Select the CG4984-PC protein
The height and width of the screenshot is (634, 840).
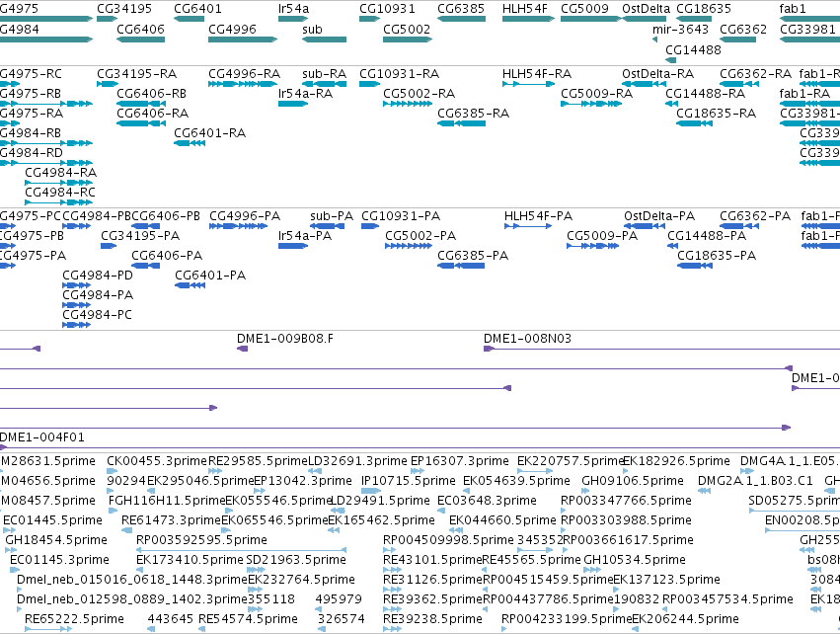pyautogui.click(x=77, y=325)
